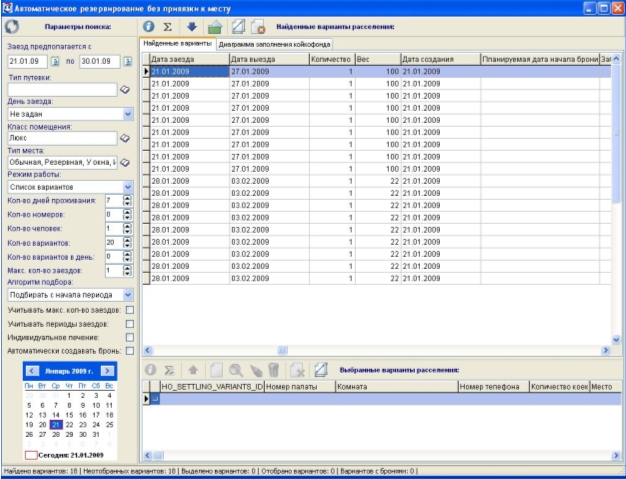This screenshot has width=626, height=479.
Task: Click the notepad icon in the selected variants toolbar
Action: coord(321,370)
